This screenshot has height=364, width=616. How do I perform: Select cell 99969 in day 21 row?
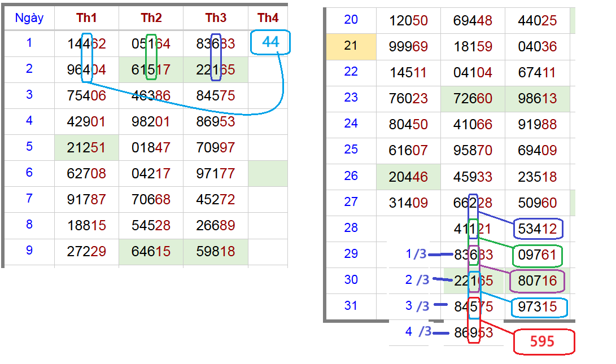tap(408, 47)
